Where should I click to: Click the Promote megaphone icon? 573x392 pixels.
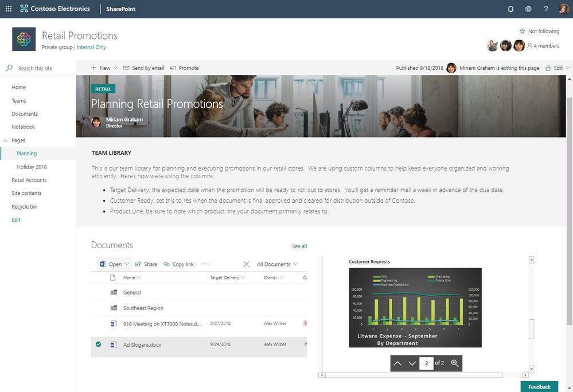click(173, 68)
